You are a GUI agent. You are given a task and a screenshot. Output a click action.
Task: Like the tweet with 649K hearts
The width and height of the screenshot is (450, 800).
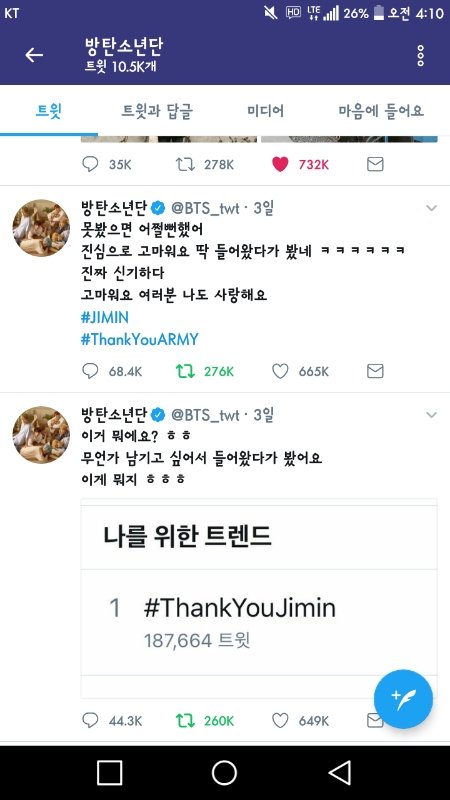pyautogui.click(x=280, y=720)
